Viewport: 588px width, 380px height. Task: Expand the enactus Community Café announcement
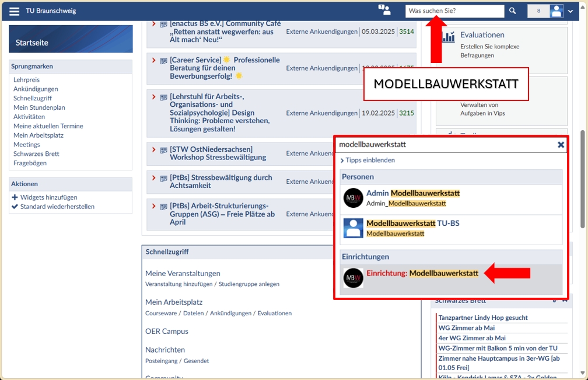click(x=154, y=23)
